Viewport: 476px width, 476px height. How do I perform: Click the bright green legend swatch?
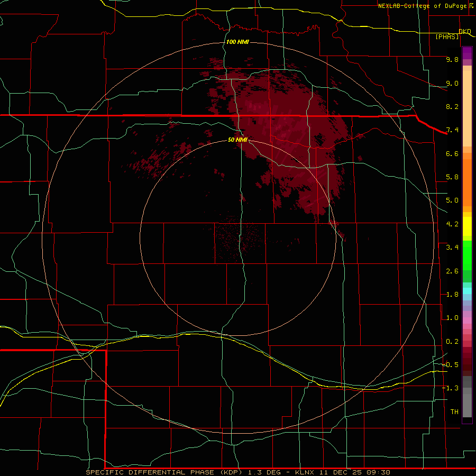[x=467, y=255]
